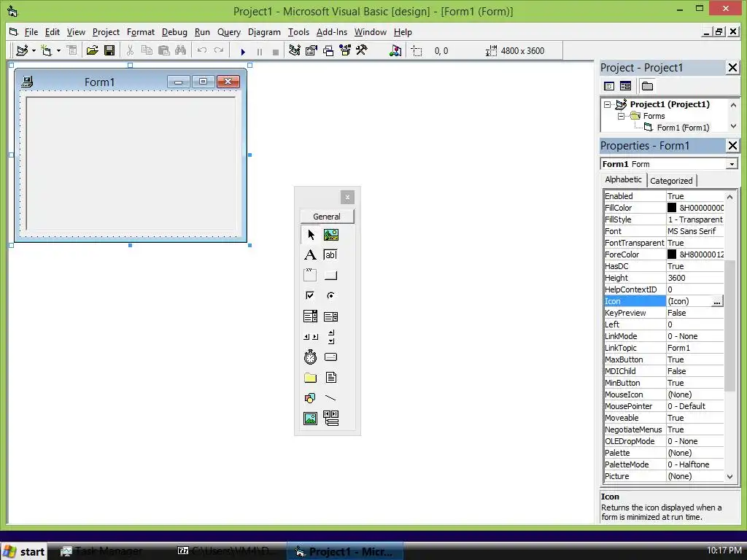Click the Add Form toolbar icon
Image resolution: width=747 pixels, height=560 pixels.
(x=46, y=50)
